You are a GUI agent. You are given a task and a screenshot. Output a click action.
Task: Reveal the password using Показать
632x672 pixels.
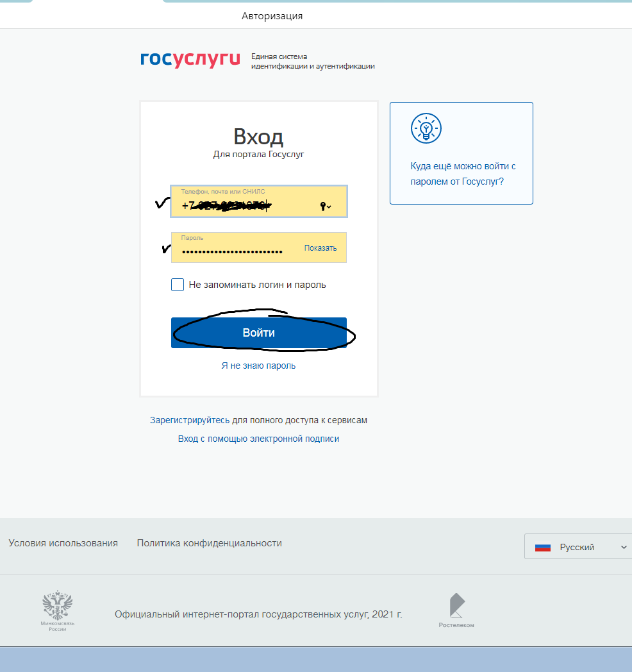point(320,248)
